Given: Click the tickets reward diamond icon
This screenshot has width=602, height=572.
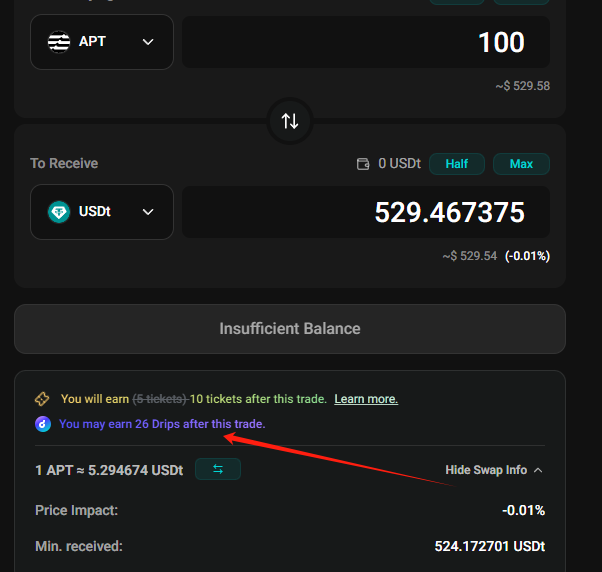Looking at the screenshot, I should point(42,399).
